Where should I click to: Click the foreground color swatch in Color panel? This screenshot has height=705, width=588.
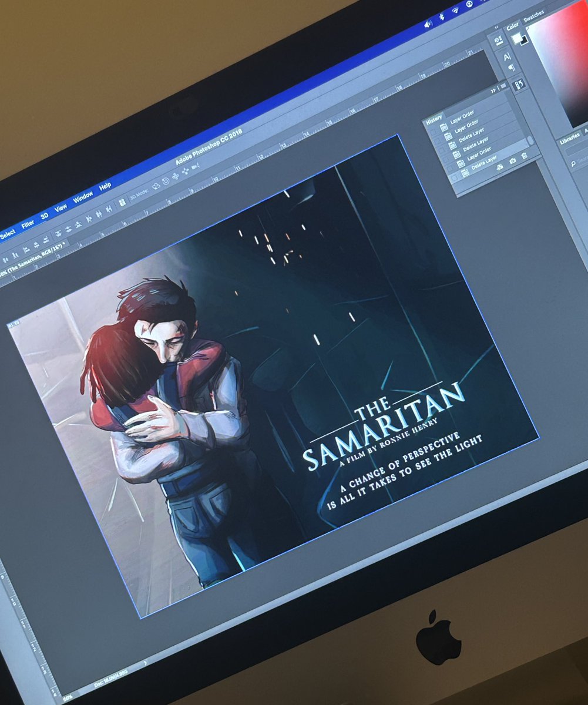click(517, 38)
